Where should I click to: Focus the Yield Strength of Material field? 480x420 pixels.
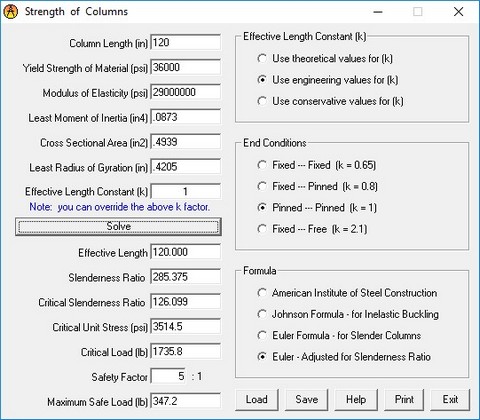tap(185, 68)
